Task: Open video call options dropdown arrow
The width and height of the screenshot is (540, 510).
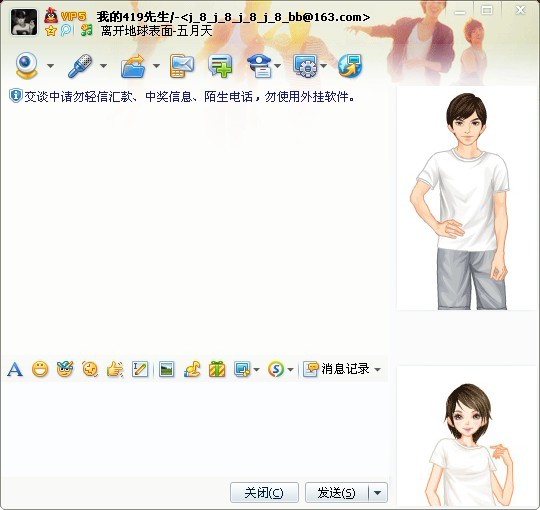Action: (x=50, y=65)
